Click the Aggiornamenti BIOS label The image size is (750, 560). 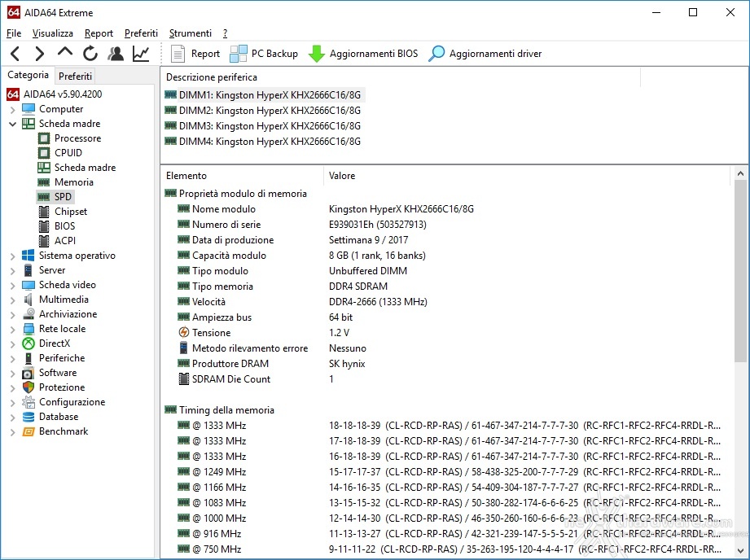[x=374, y=54]
